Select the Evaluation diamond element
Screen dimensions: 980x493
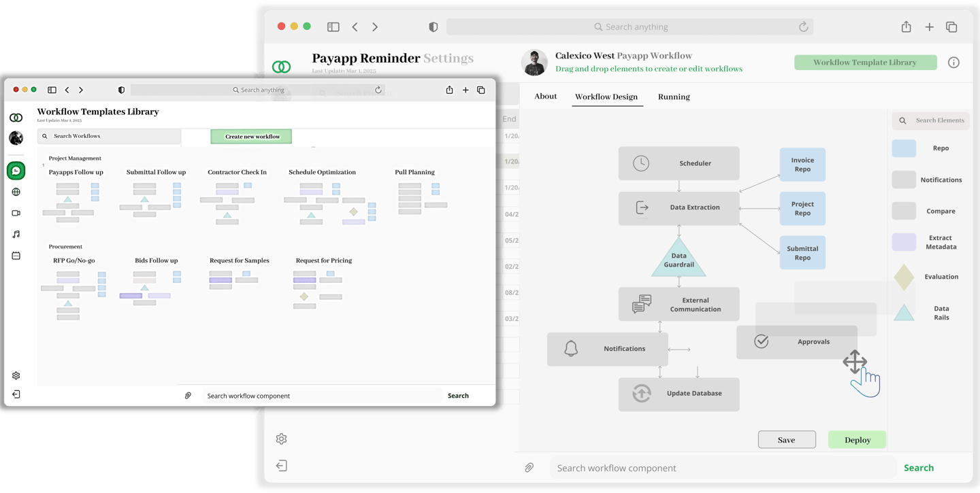point(904,277)
